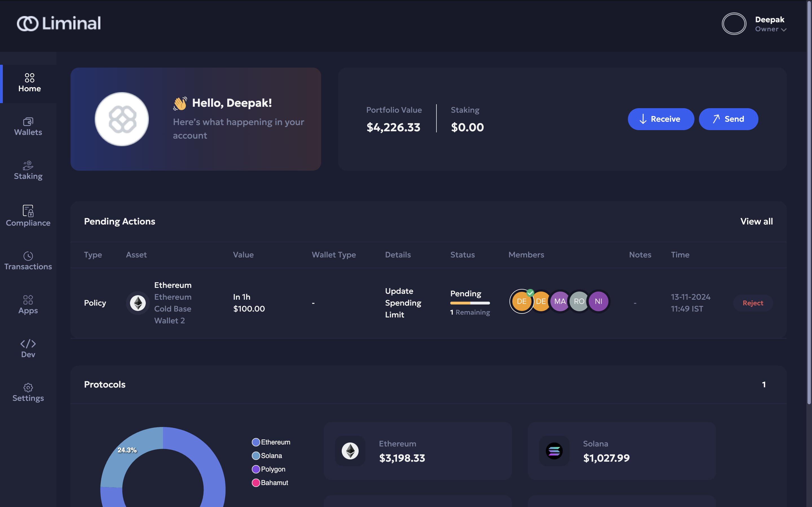Open the Dev code icon
The height and width of the screenshot is (507, 812).
click(28, 344)
